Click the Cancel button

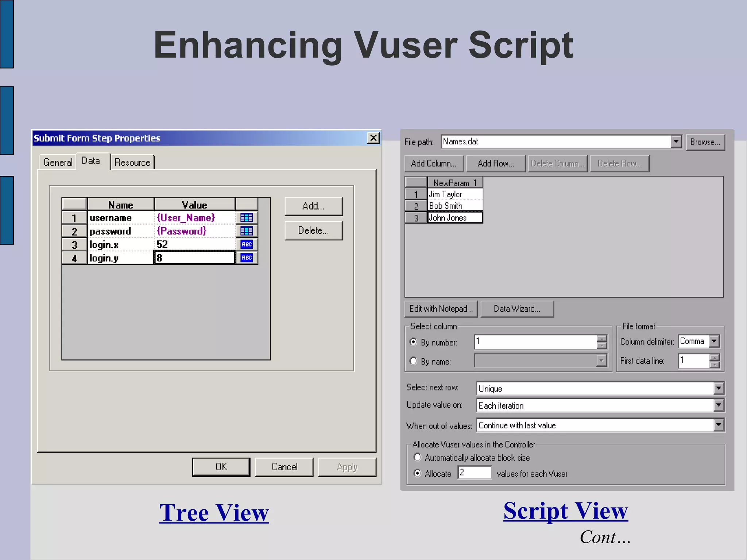tap(284, 467)
